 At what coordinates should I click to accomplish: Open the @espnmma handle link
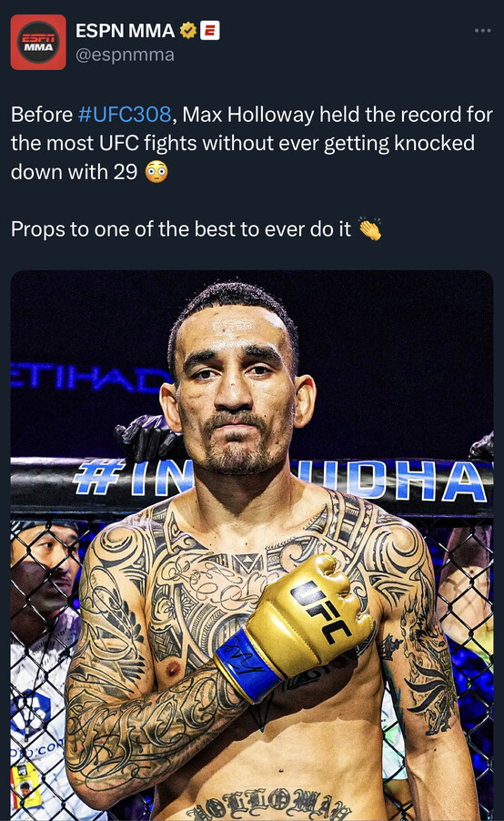click(x=125, y=55)
